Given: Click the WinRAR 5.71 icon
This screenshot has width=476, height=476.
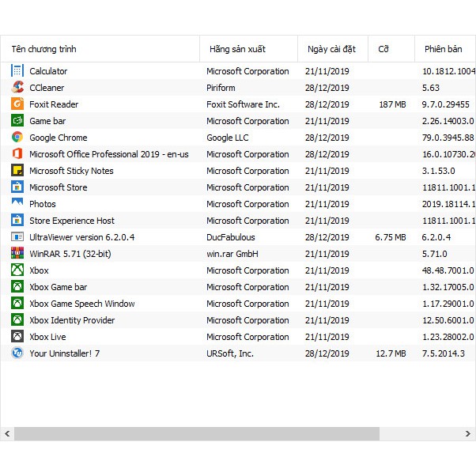Looking at the screenshot, I should click(17, 254).
